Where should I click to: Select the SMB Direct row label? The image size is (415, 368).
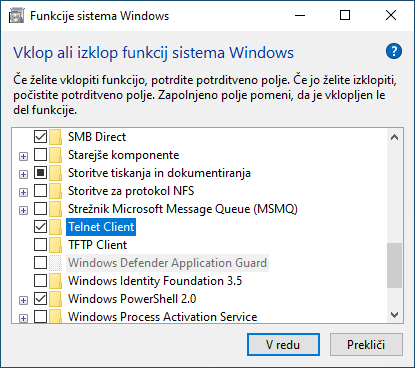coord(97,137)
